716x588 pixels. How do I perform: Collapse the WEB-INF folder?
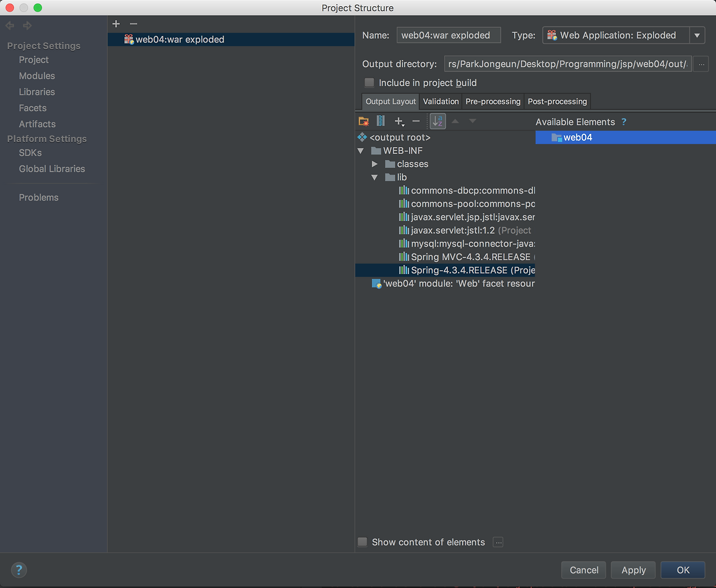pos(361,151)
